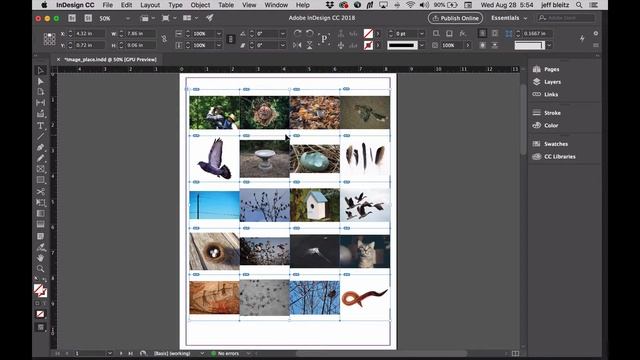
Task: Open the stroke weight 0 pt dropdown
Action: click(x=422, y=33)
